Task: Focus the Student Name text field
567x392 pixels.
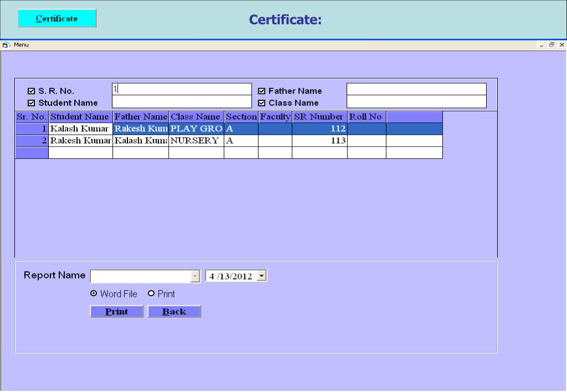Action: click(x=181, y=101)
